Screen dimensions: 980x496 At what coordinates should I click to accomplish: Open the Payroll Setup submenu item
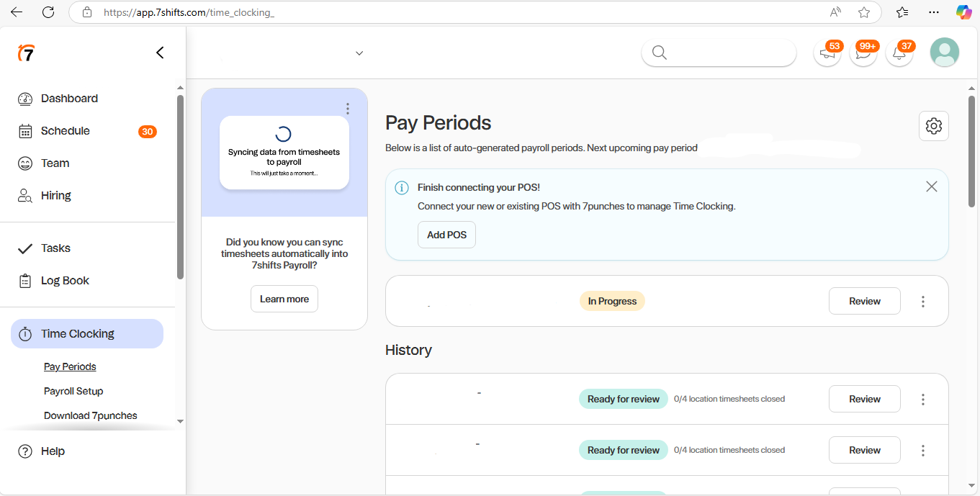pos(73,391)
